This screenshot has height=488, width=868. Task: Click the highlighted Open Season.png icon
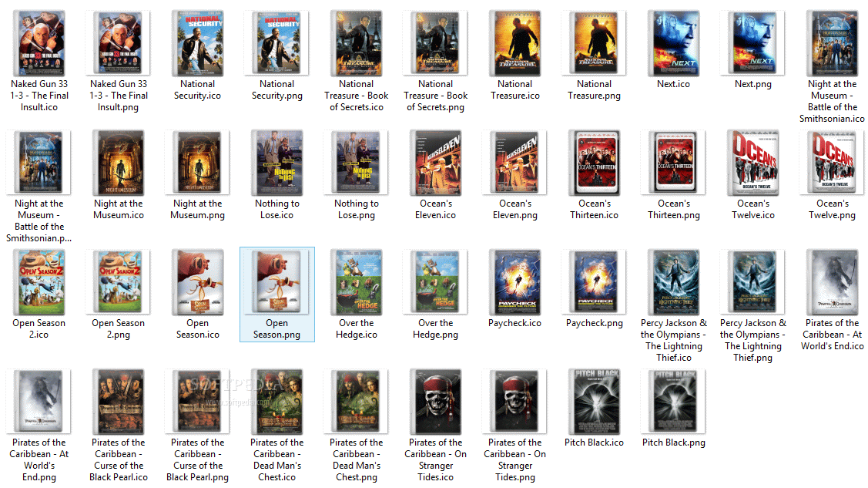pos(276,282)
